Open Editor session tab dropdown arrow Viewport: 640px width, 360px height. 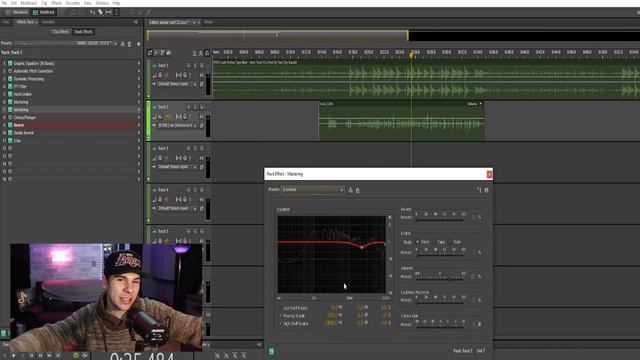194,22
